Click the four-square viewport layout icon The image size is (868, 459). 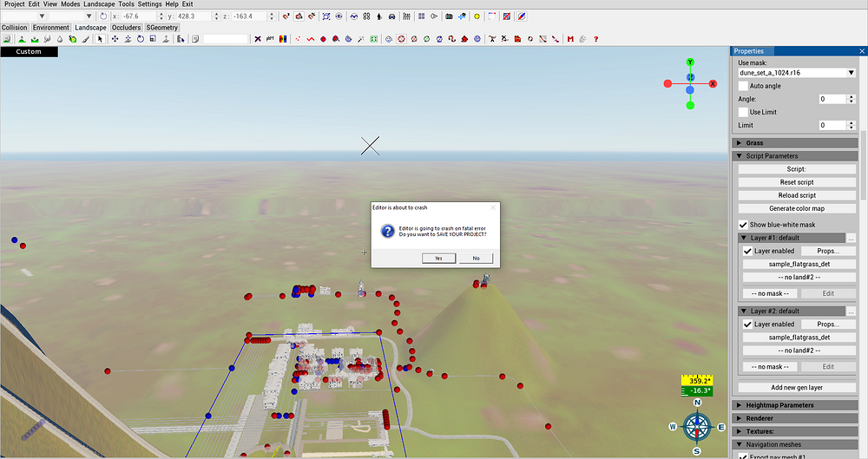click(x=421, y=16)
